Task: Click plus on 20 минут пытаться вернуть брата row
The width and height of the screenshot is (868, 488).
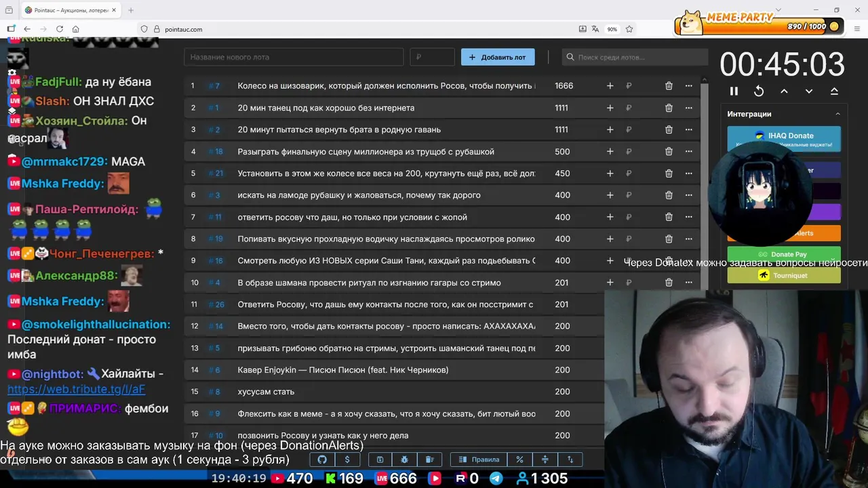Action: click(610, 129)
